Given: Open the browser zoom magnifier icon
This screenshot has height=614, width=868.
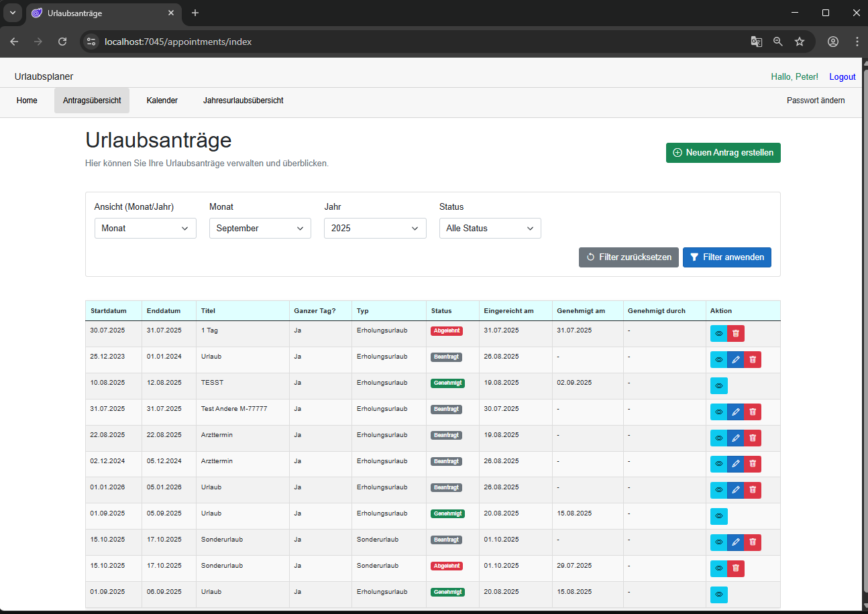Looking at the screenshot, I should tap(778, 42).
